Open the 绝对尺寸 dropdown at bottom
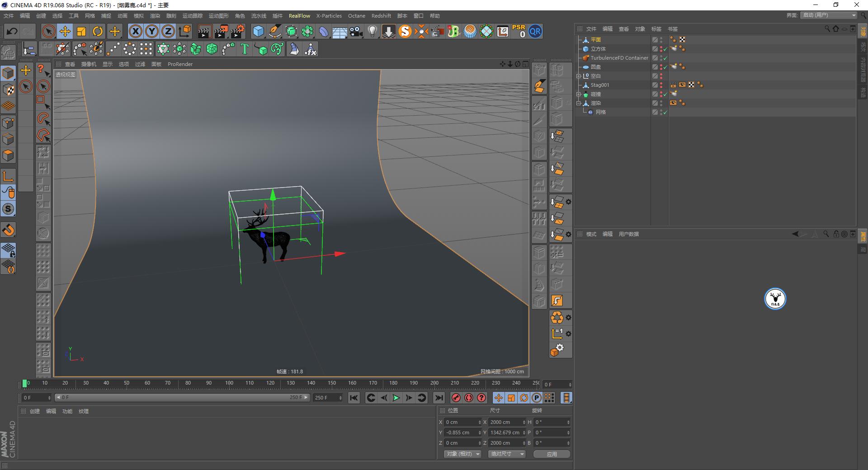 (506, 454)
